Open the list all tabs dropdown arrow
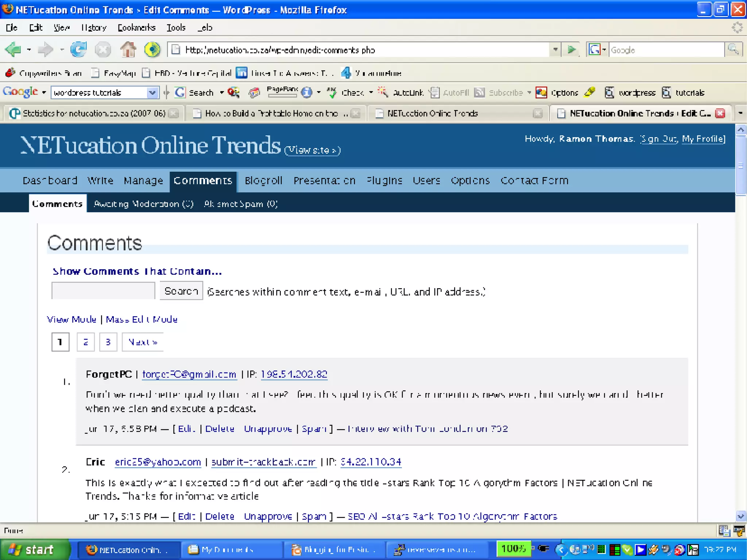 [740, 113]
